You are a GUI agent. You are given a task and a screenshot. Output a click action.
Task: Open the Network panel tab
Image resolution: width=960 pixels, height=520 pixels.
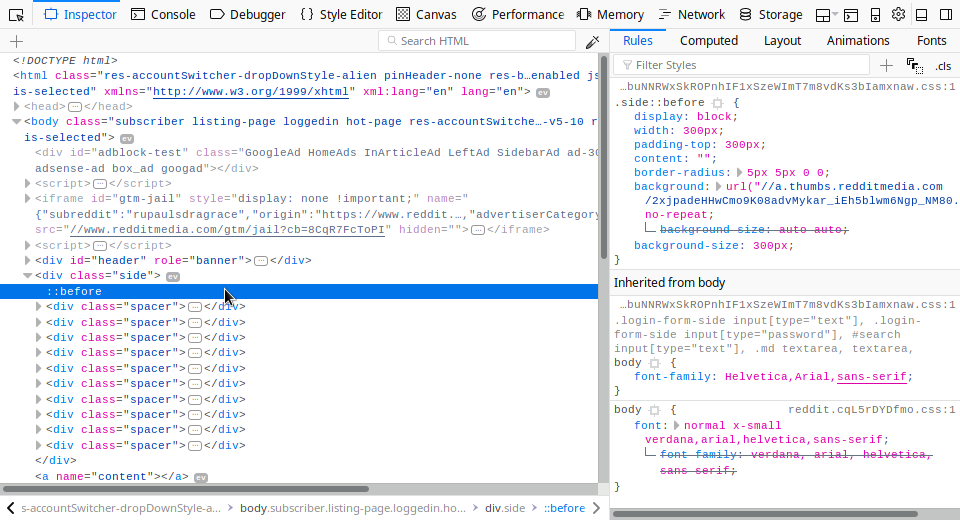click(691, 15)
